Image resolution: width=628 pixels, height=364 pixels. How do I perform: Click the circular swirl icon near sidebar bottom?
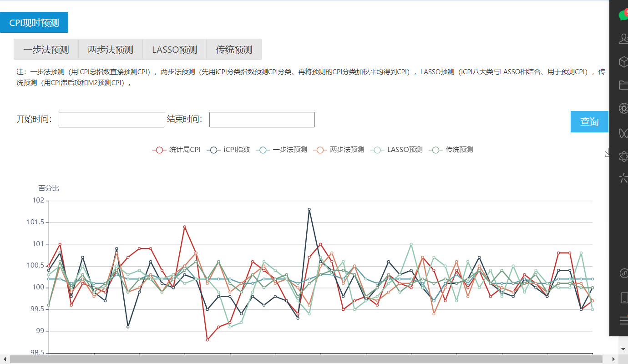tap(624, 273)
